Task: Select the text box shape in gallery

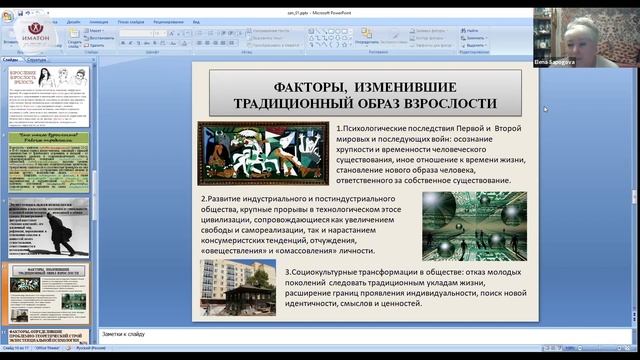Action: click(x=311, y=31)
